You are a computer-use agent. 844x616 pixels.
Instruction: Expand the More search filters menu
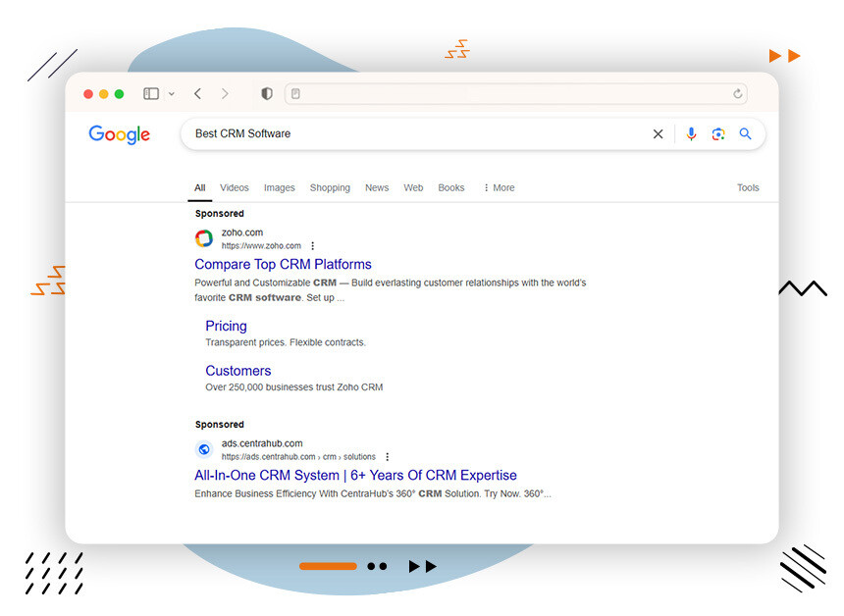pos(499,188)
